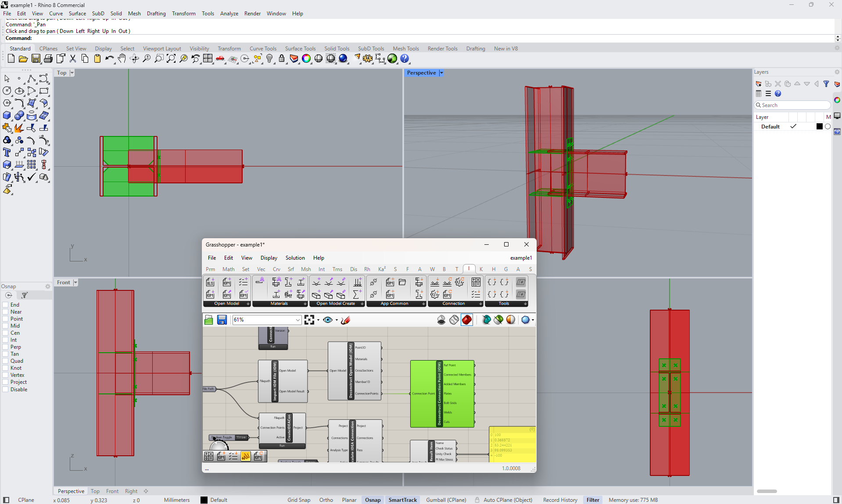Viewport: 842px width, 504px height.
Task: Expand the Open Model panel plus button
Action: coord(248,304)
